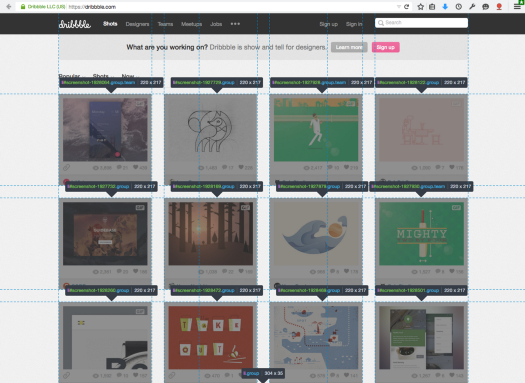The width and height of the screenshot is (525, 383).
Task: Click the green padlock site identity icon
Action: point(23,7)
